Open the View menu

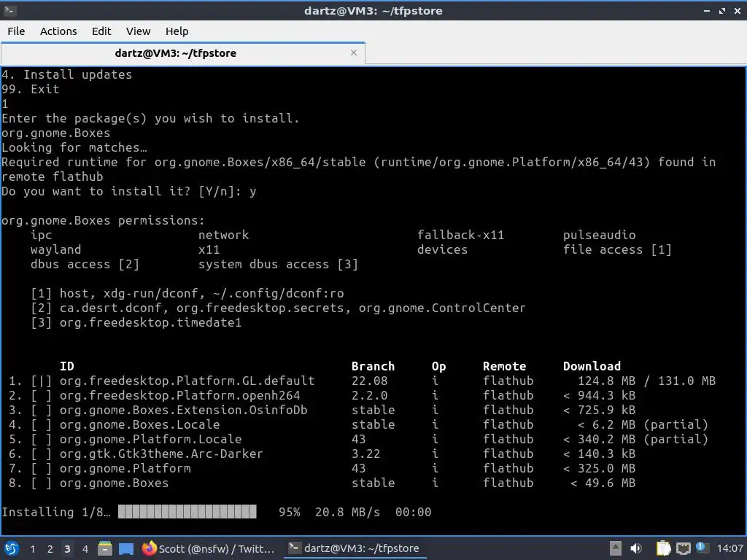(138, 31)
